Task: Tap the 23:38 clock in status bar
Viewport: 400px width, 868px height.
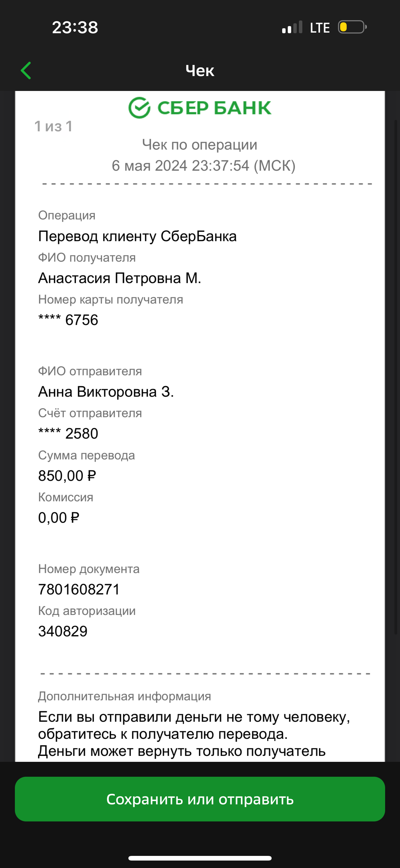Action: (x=75, y=27)
